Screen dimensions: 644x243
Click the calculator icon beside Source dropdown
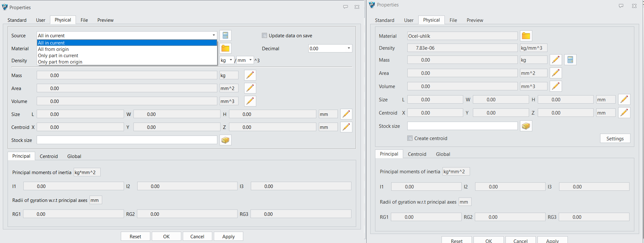(x=225, y=35)
